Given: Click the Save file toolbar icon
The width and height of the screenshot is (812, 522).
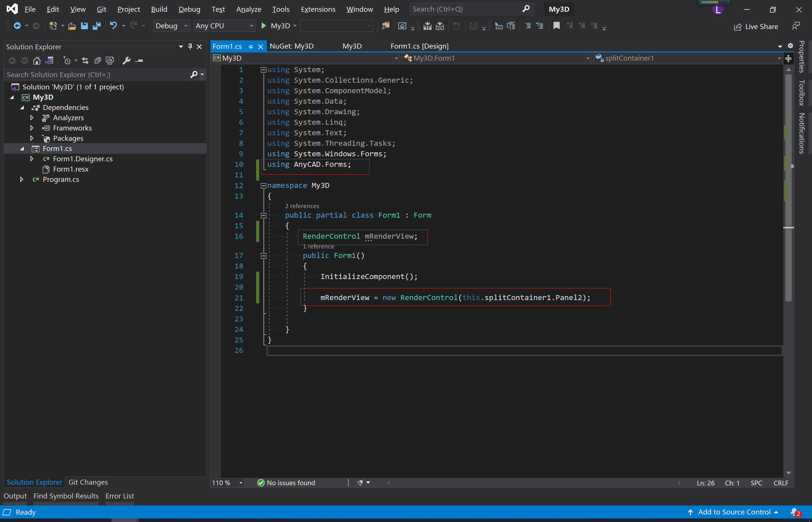Looking at the screenshot, I should 84,26.
